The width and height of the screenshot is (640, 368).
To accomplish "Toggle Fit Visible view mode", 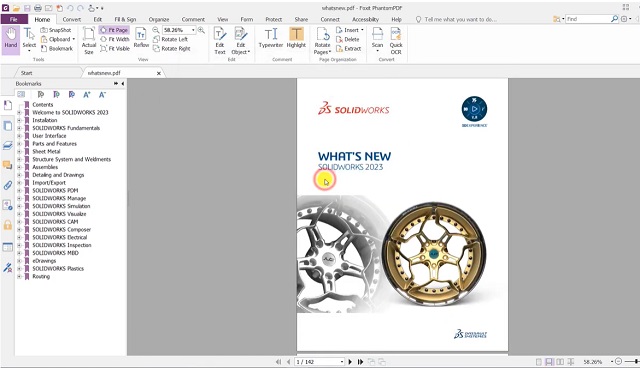I will [115, 49].
